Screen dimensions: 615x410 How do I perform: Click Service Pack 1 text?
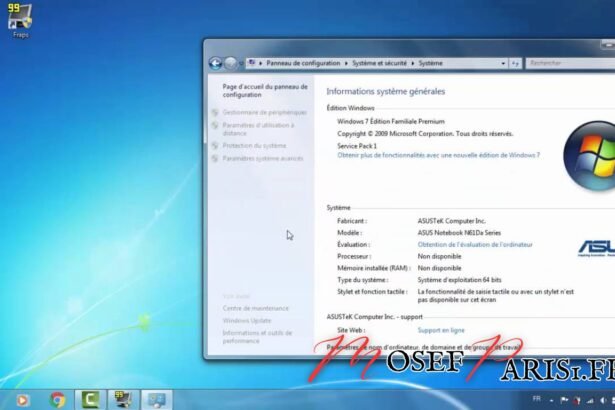coord(357,146)
